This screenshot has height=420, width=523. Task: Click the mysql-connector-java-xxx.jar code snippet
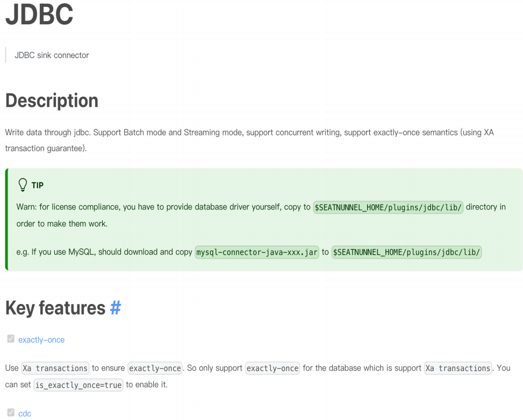click(257, 252)
